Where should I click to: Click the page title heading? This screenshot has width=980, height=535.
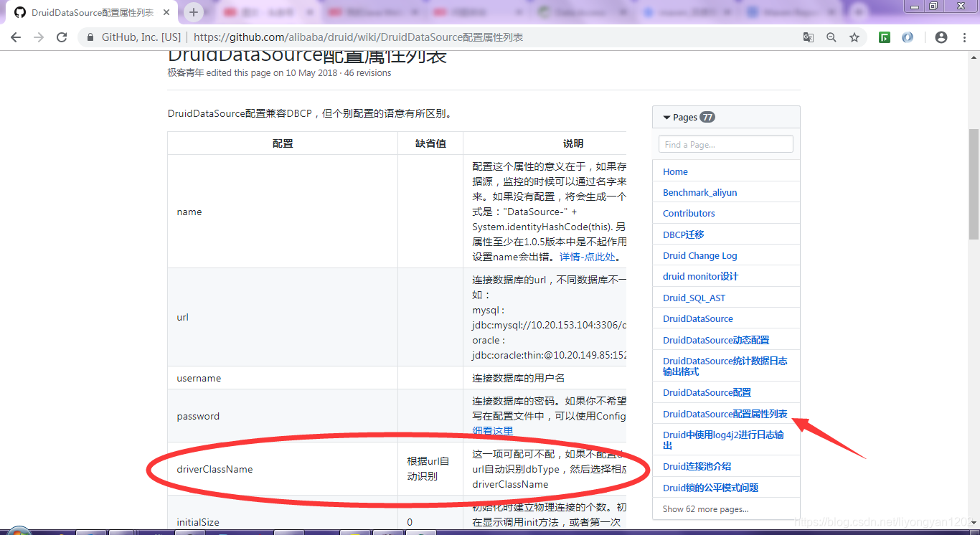307,56
